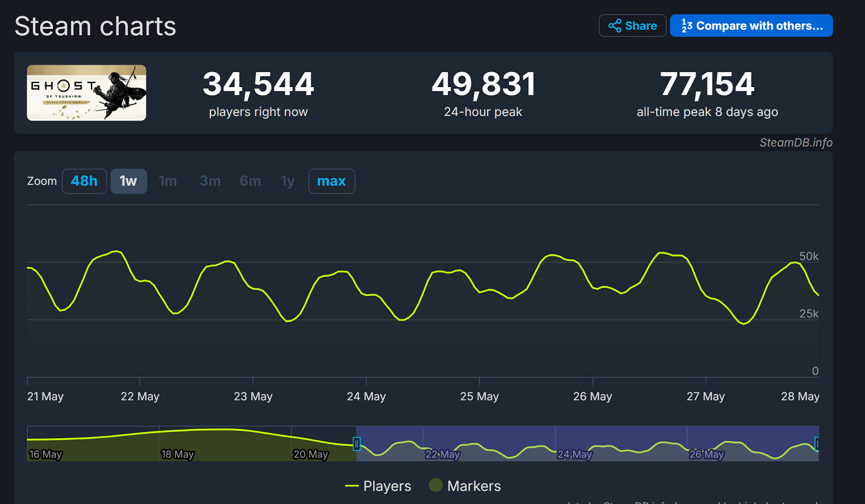Open the Ghost of Tsushima game thumbnail
This screenshot has width=865, height=504.
[x=86, y=93]
